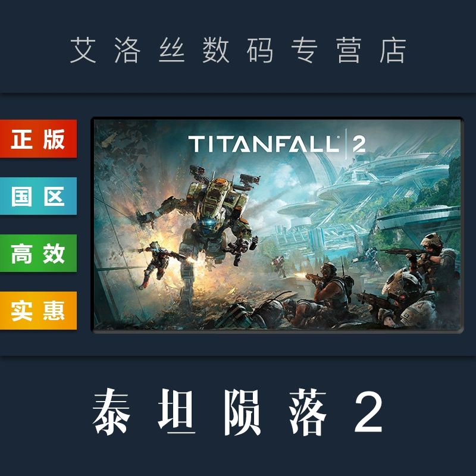
Task: Click the character 泰 in bottom title
Action: 111,412
